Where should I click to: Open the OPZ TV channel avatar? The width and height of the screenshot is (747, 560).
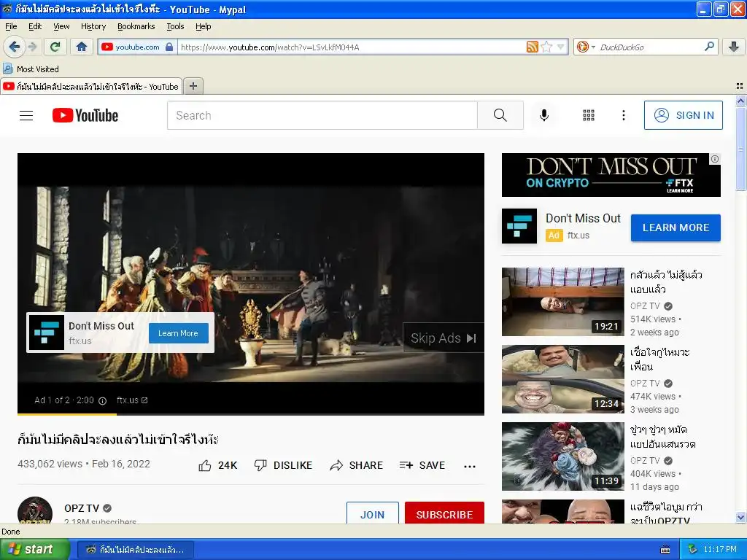click(x=35, y=510)
